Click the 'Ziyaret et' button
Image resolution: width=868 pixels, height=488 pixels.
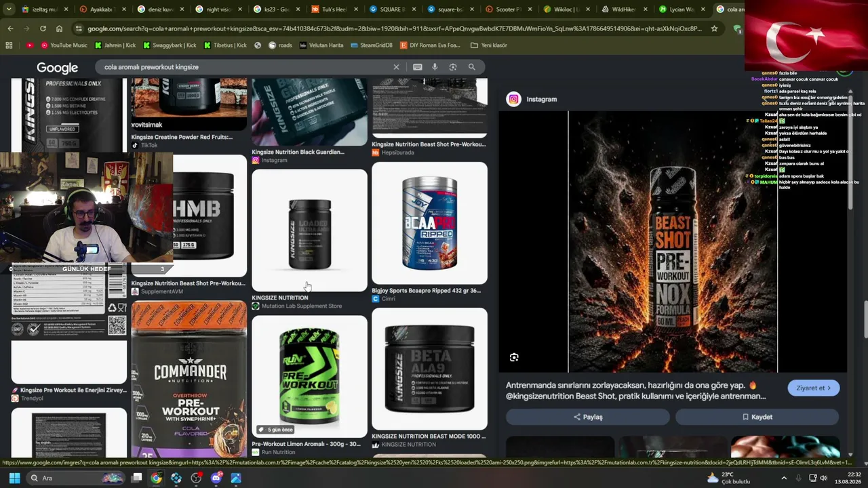(814, 388)
